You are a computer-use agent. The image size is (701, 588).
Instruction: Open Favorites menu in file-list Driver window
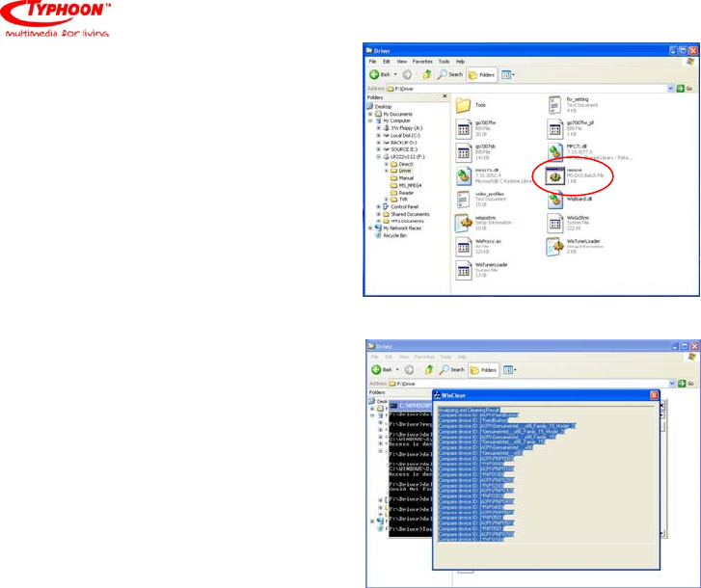[x=422, y=62]
